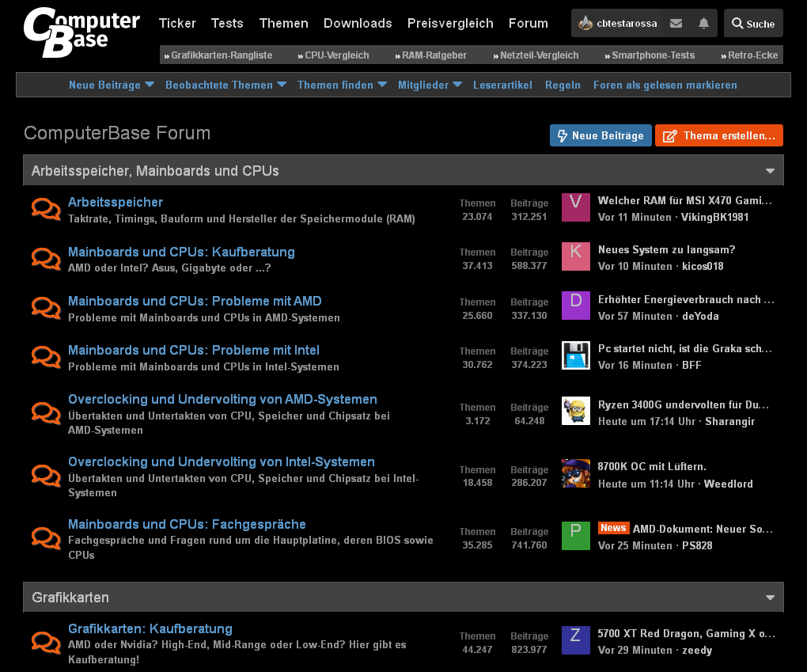Image resolution: width=807 pixels, height=672 pixels.
Task: Open the K avatar of kicos018
Action: click(575, 256)
